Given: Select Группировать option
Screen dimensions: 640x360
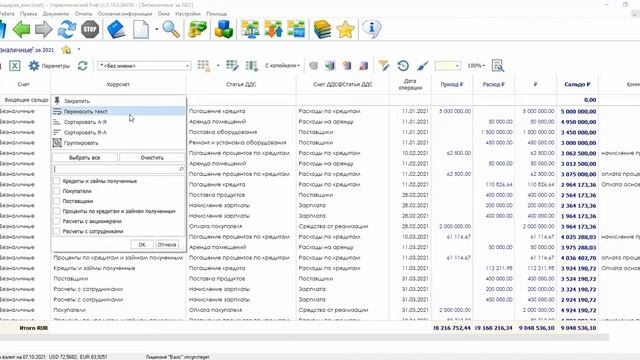Looking at the screenshot, I should point(118,143).
